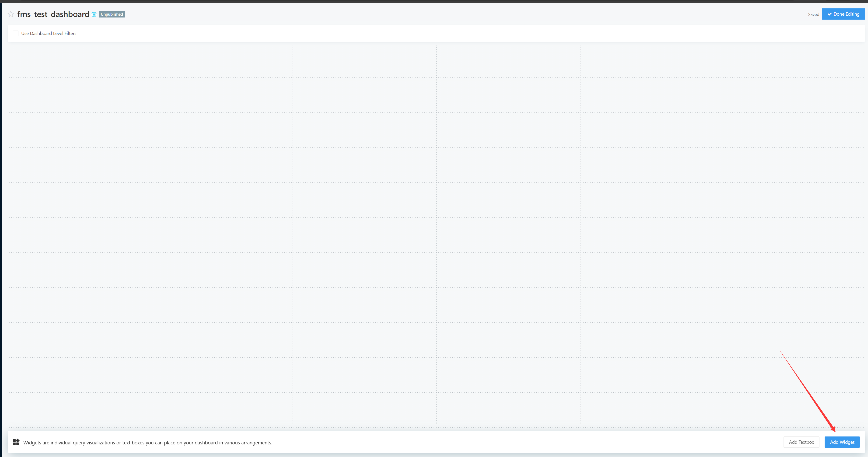
Task: Click the grid-squares widget glyph bottom left
Action: point(16,442)
